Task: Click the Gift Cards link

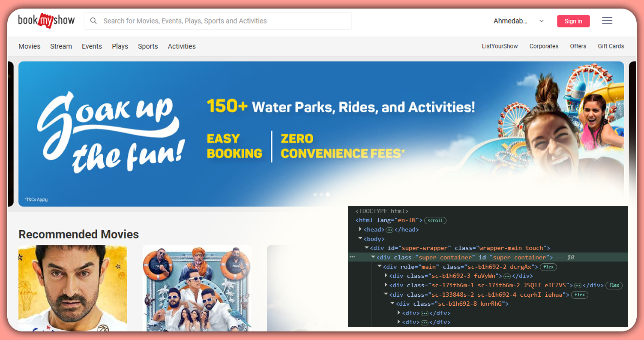Action: coord(611,46)
